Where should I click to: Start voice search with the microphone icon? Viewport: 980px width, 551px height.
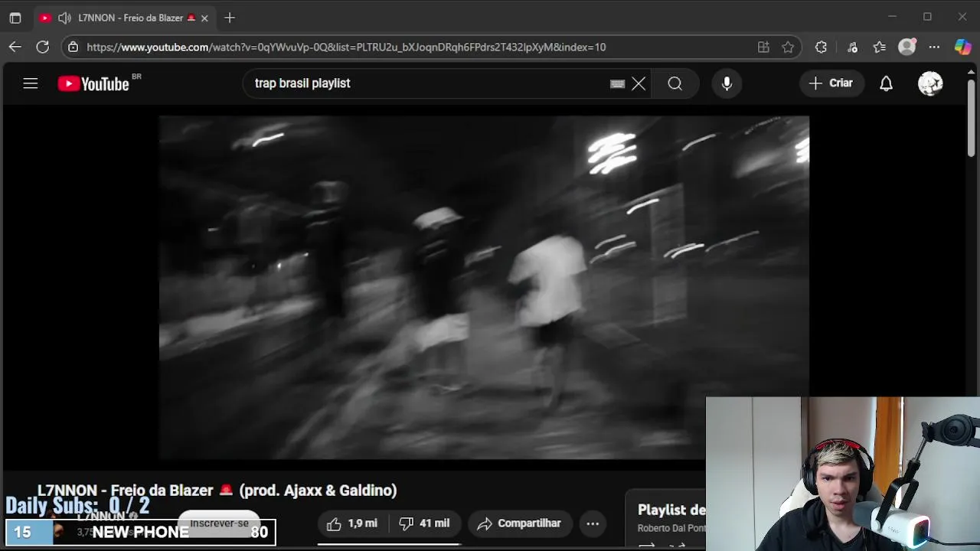727,83
